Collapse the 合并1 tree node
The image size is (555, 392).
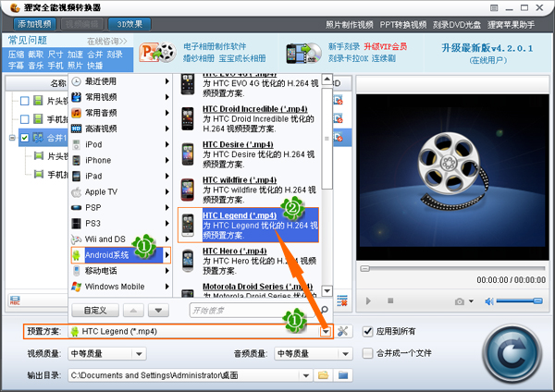[12, 138]
